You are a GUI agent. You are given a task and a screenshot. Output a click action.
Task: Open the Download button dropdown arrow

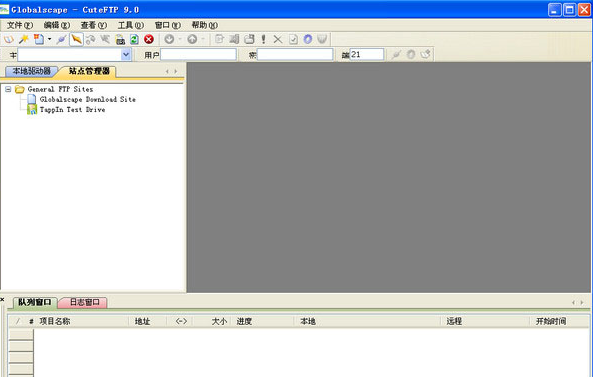180,39
